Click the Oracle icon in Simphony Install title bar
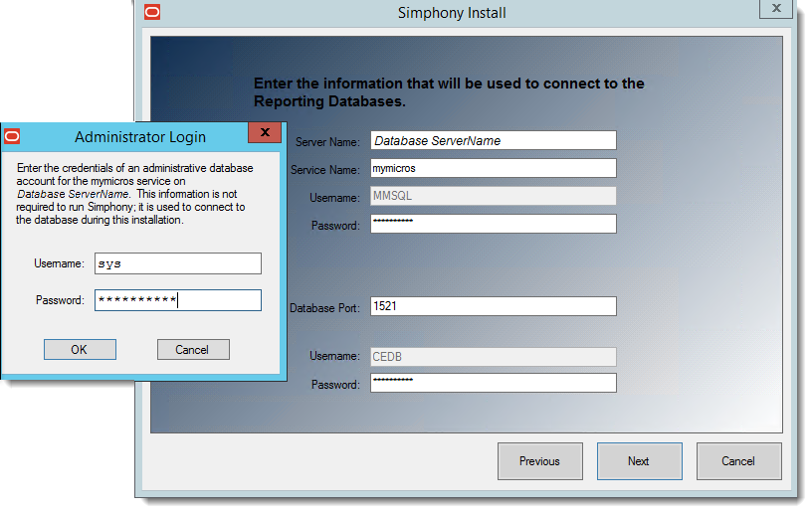Image resolution: width=812 pixels, height=513 pixels. coord(152,11)
